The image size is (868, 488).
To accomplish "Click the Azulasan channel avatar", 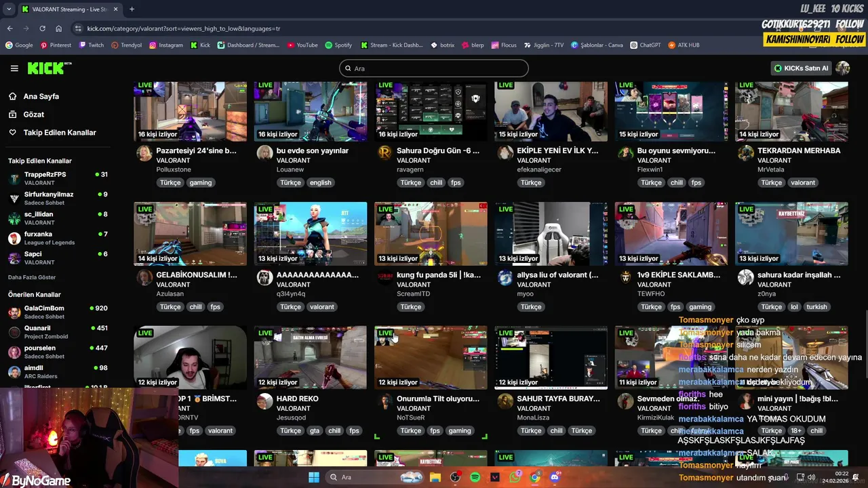I will 144,277.
